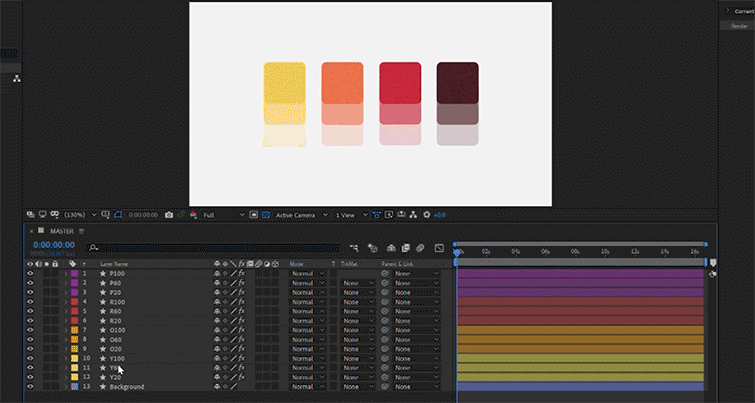
Task: Open the blending Mode dropdown for O60
Action: [x=308, y=339]
